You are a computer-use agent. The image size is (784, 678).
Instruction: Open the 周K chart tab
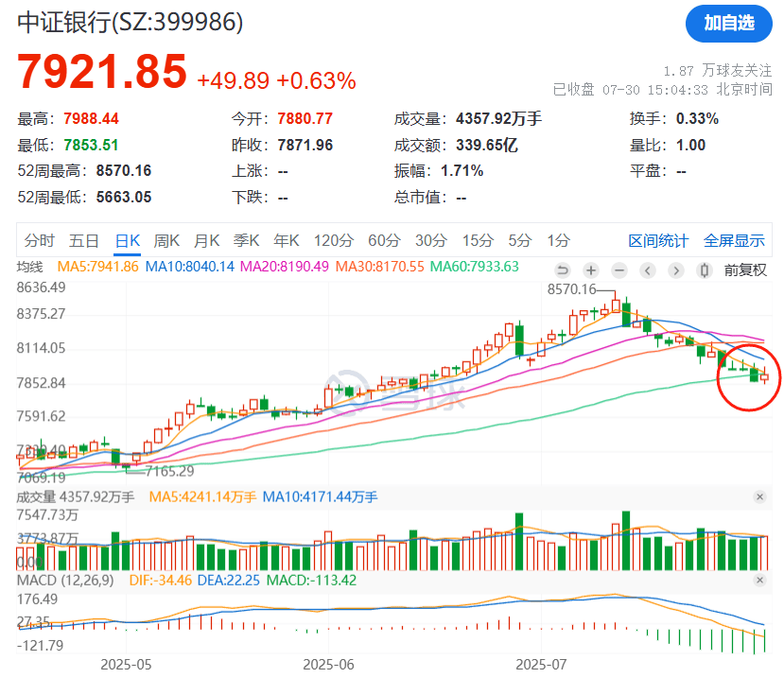(166, 240)
